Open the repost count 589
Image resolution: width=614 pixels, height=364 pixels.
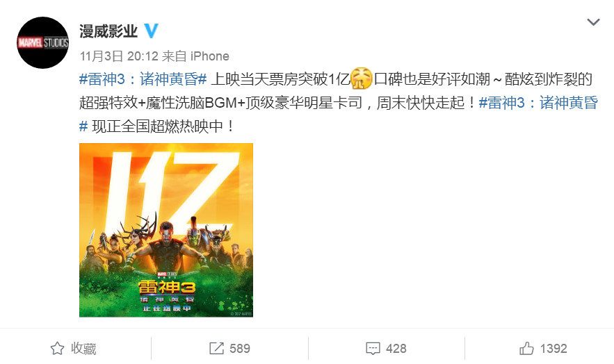(x=240, y=348)
